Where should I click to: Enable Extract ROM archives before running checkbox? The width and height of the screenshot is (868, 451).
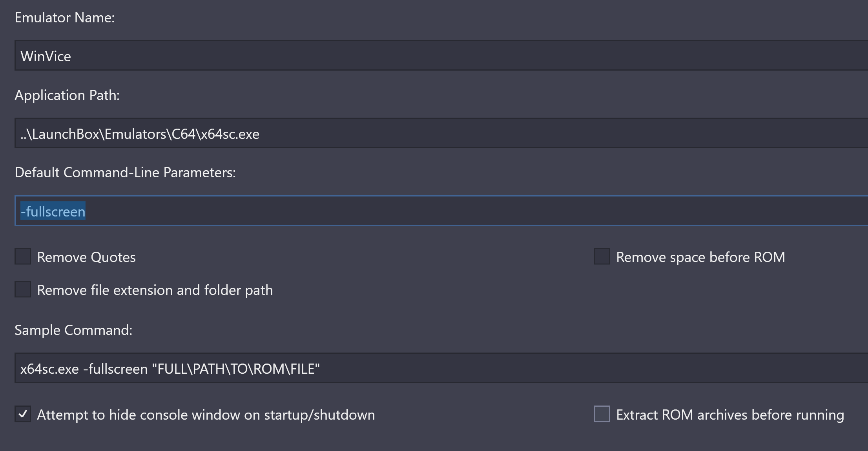(x=602, y=414)
